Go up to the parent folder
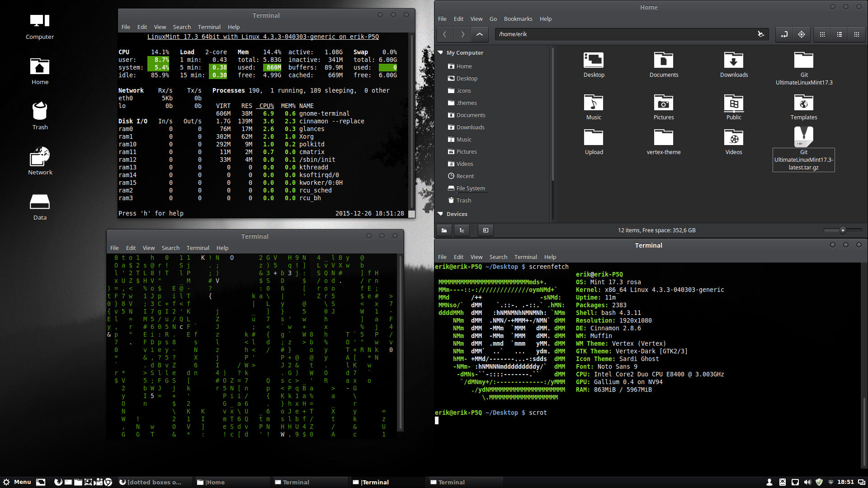 click(x=479, y=34)
